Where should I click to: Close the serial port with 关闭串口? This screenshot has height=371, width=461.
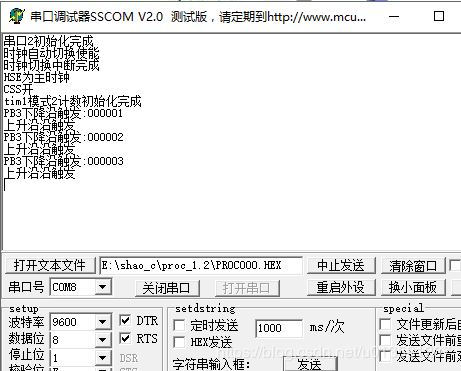click(x=167, y=288)
